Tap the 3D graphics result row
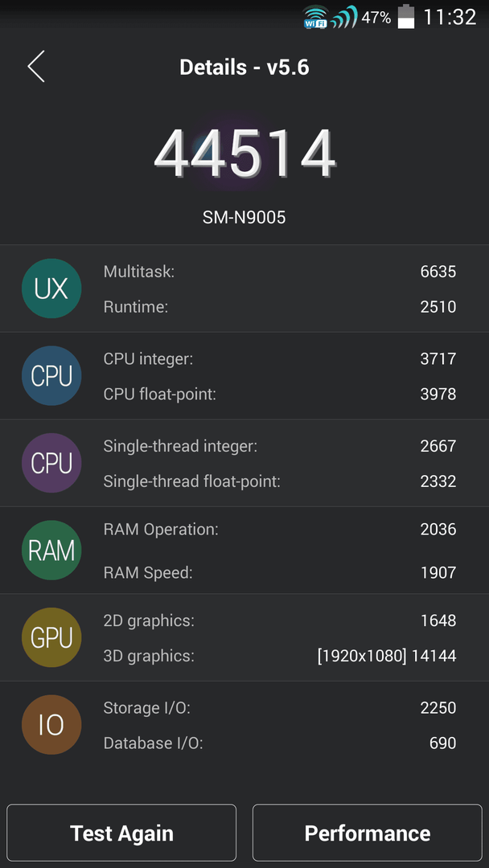 point(280,656)
